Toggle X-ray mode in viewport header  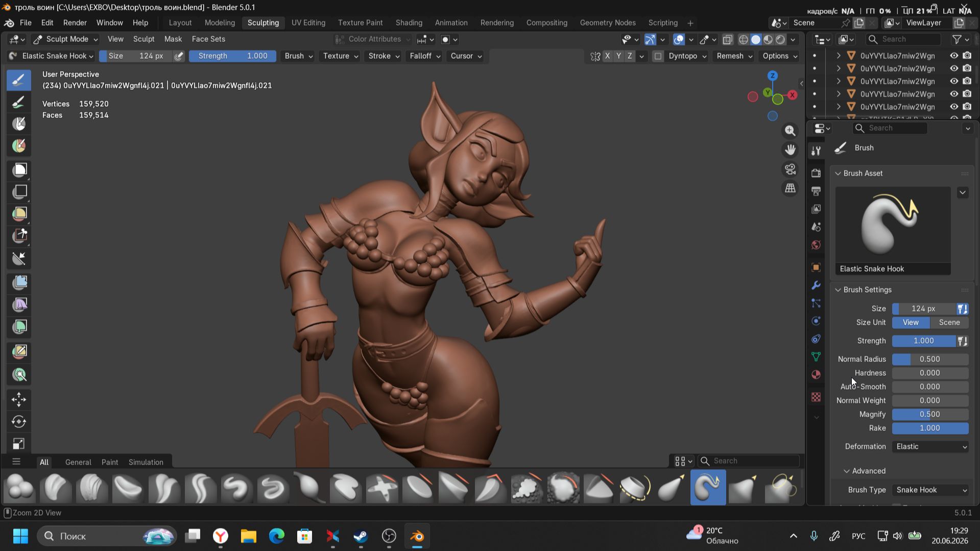(728, 39)
